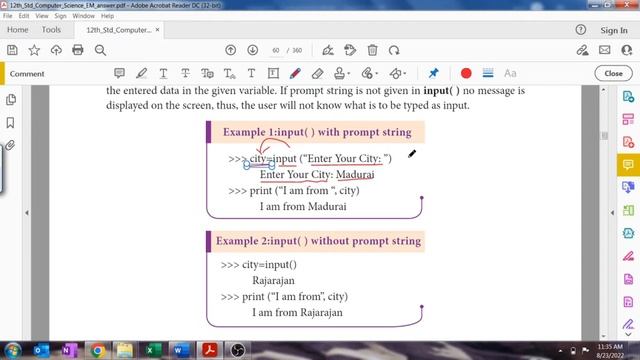The width and height of the screenshot is (640, 360).
Task: Select the yellow Comment tool in right pane
Action: (628, 165)
